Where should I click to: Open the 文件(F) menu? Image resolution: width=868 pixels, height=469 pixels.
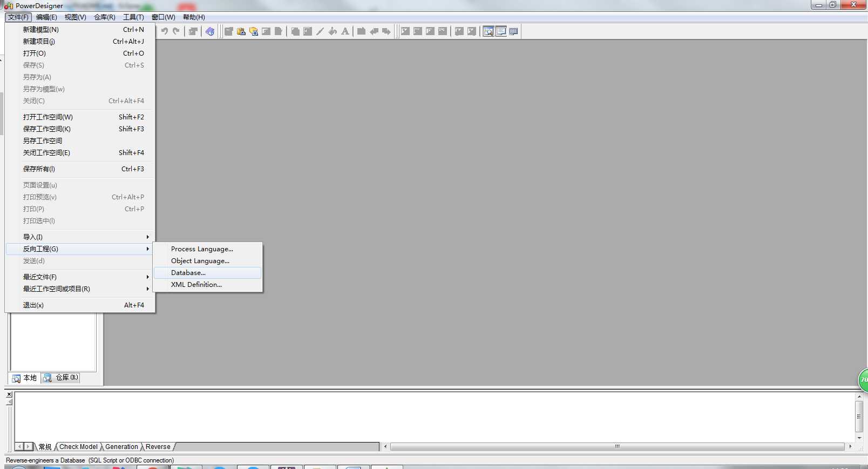pyautogui.click(x=18, y=17)
